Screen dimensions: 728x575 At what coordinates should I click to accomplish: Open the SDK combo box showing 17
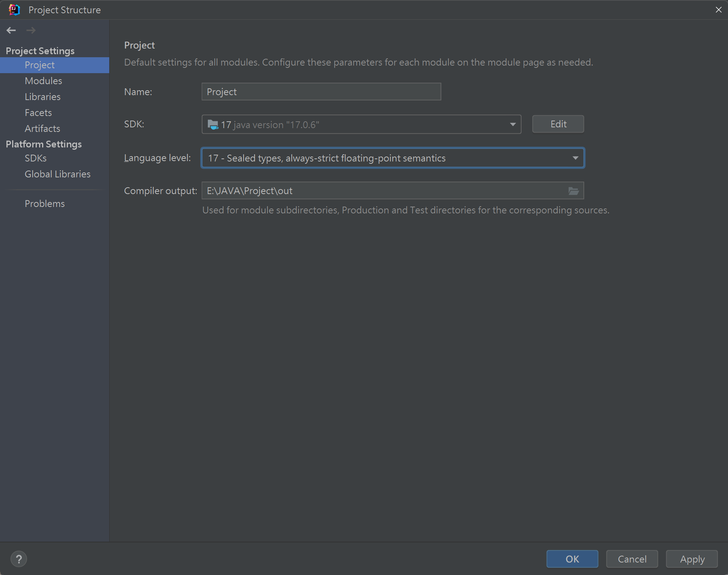(361, 124)
